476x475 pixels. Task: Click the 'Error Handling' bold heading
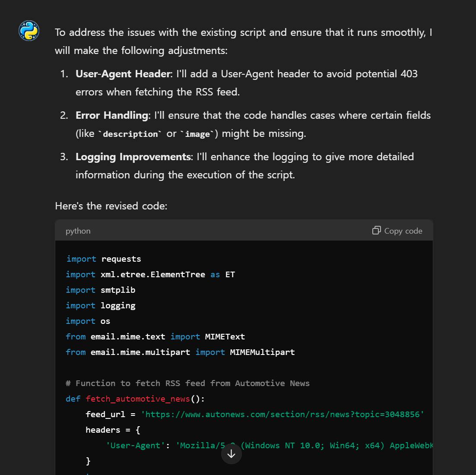click(112, 115)
